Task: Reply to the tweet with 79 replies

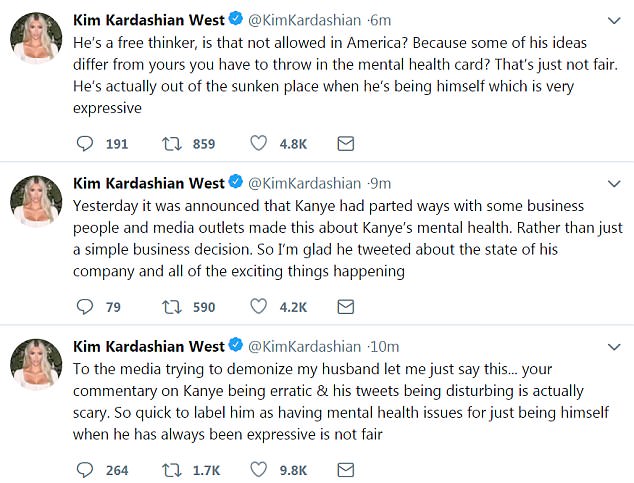Action: point(85,306)
